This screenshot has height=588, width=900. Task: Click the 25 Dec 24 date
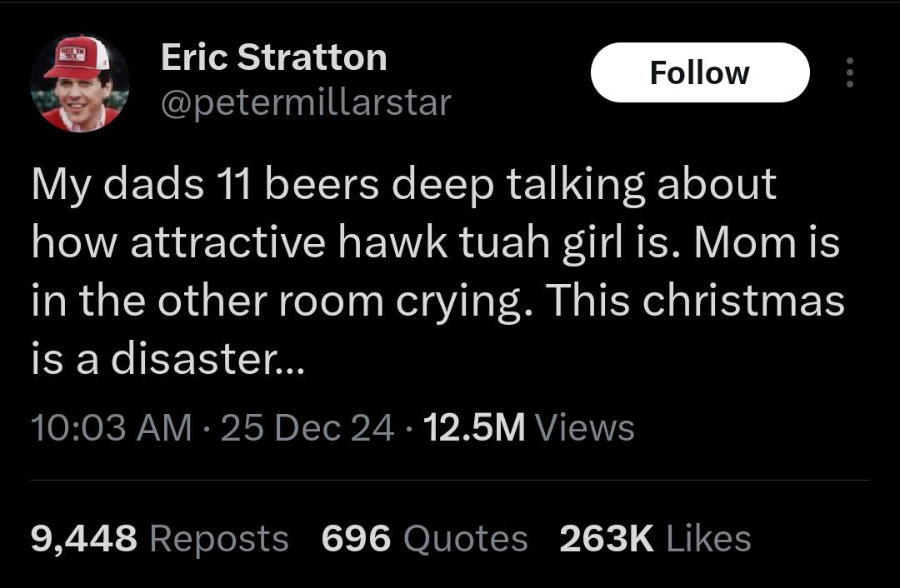click(308, 428)
